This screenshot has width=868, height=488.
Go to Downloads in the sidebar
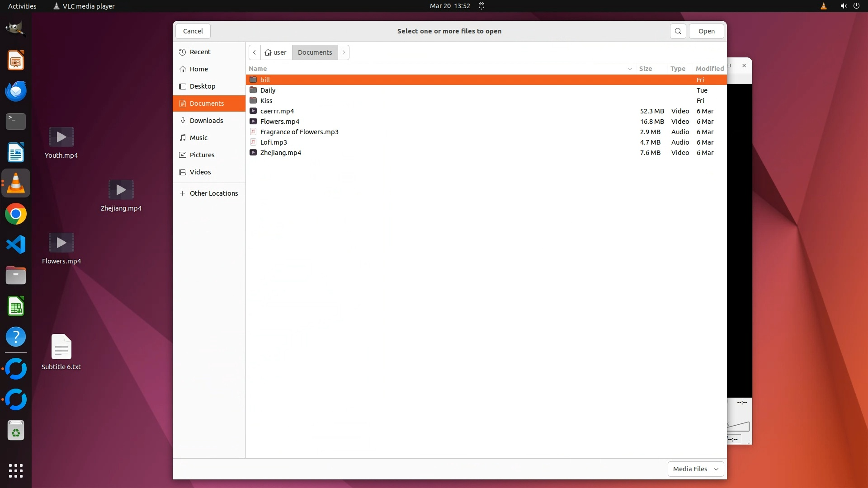(206, 121)
